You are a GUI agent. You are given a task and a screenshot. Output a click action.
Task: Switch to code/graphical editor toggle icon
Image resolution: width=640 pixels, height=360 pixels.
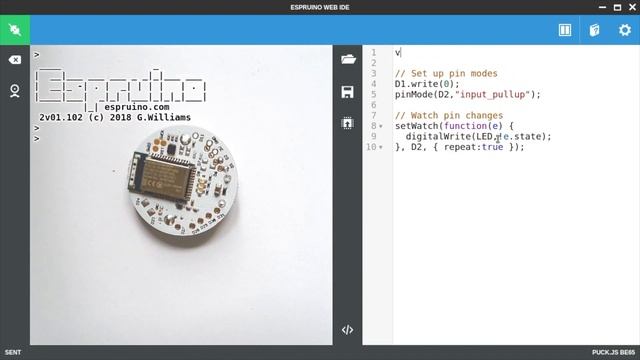point(347,330)
